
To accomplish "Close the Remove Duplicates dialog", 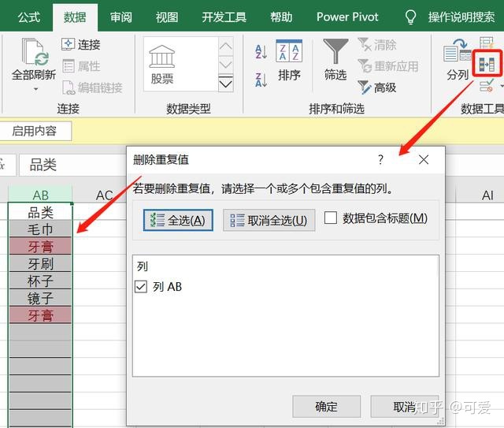I will (424, 160).
